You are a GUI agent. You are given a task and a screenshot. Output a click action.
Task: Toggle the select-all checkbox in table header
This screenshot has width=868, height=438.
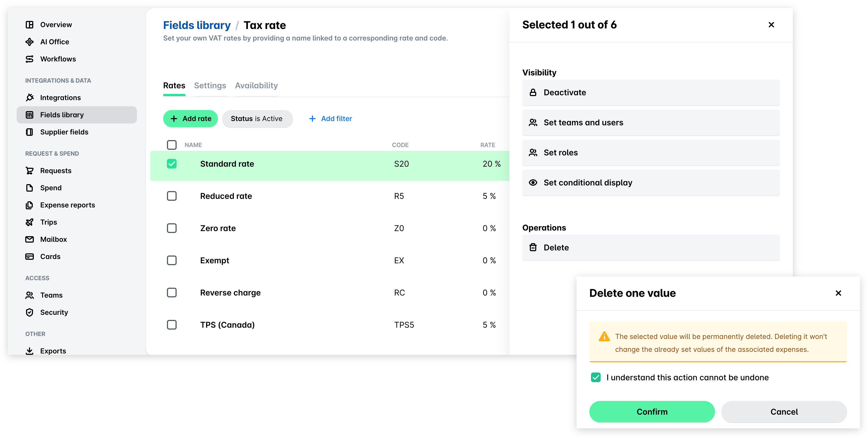coord(172,145)
